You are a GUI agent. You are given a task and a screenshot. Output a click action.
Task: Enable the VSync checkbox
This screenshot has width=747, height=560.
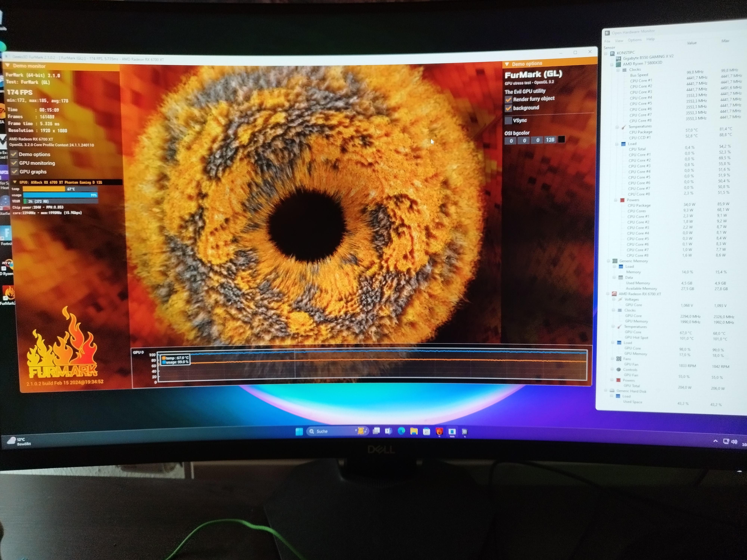coord(508,121)
